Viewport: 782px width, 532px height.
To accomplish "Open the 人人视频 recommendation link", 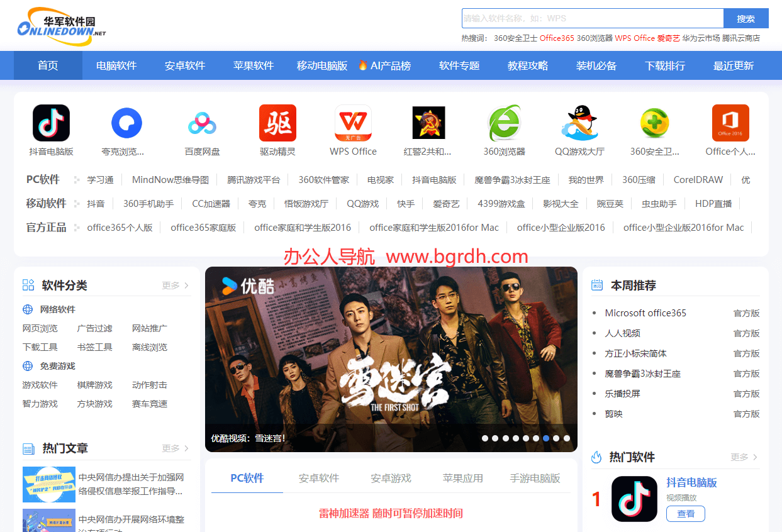I will [x=623, y=333].
